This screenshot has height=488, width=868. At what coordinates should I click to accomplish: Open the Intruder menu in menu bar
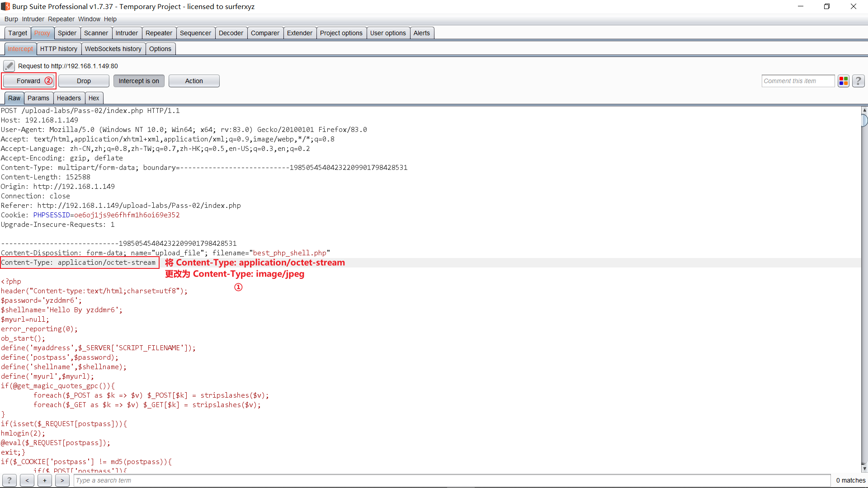pyautogui.click(x=33, y=19)
